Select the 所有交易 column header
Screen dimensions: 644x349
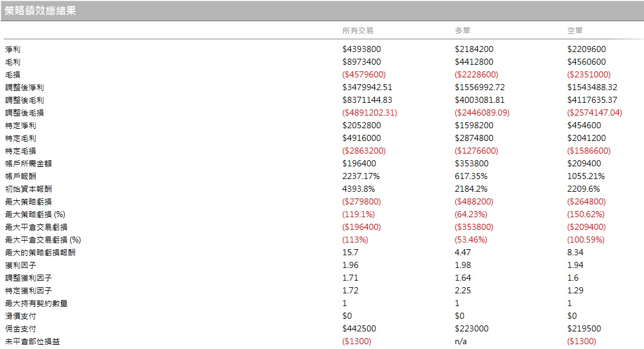[358, 30]
